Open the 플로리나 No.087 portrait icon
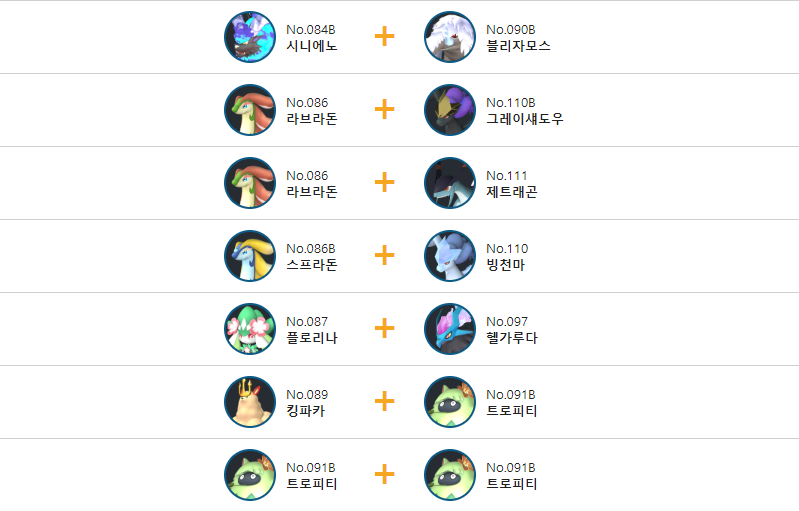 [250, 329]
